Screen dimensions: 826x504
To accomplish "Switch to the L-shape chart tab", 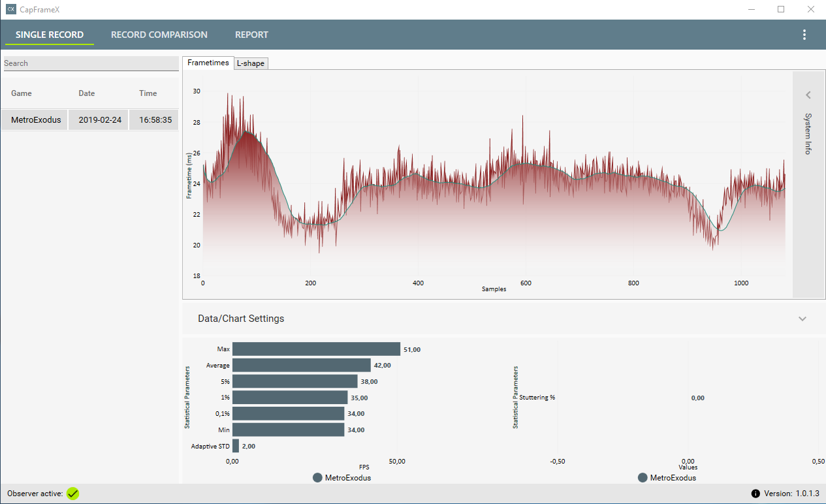I will [x=251, y=63].
